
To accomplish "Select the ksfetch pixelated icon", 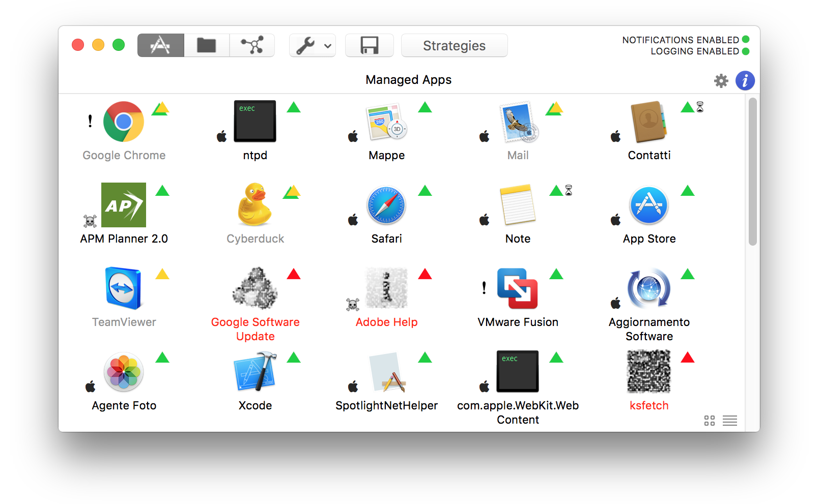I will click(x=649, y=371).
